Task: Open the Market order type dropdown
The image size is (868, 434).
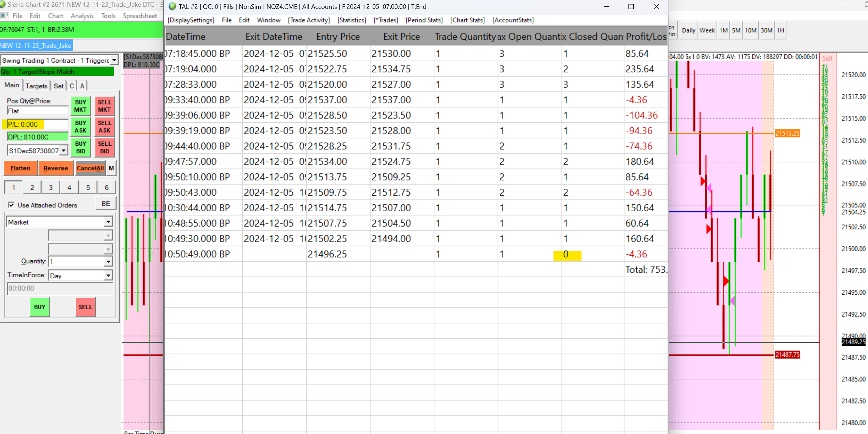Action: [x=108, y=222]
